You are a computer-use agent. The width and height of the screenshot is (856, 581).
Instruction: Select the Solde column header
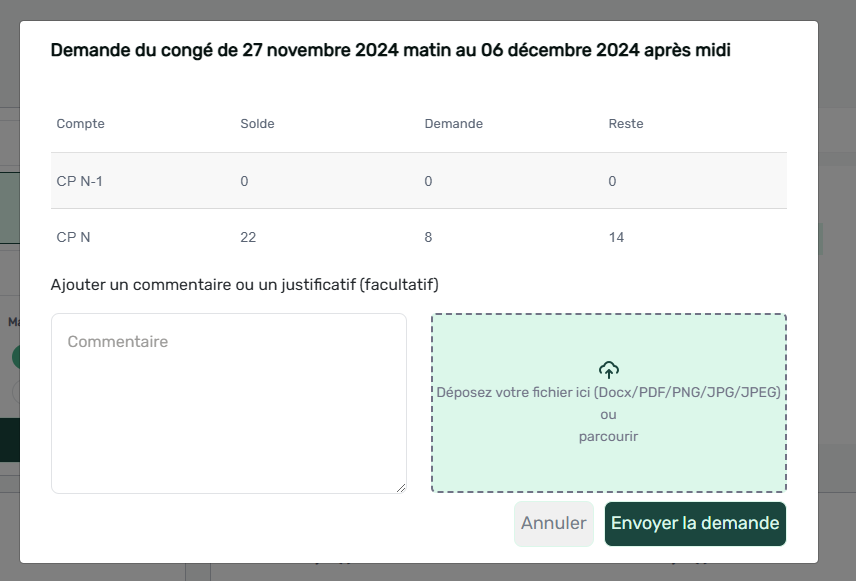257,124
